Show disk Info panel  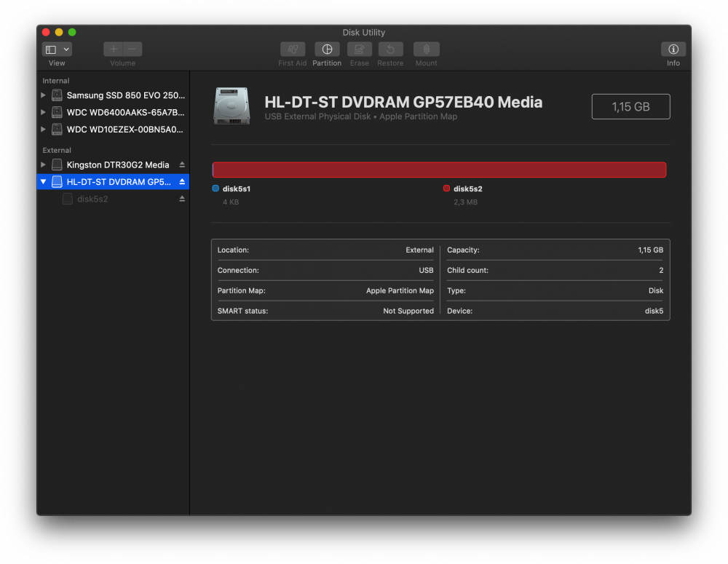coord(673,49)
